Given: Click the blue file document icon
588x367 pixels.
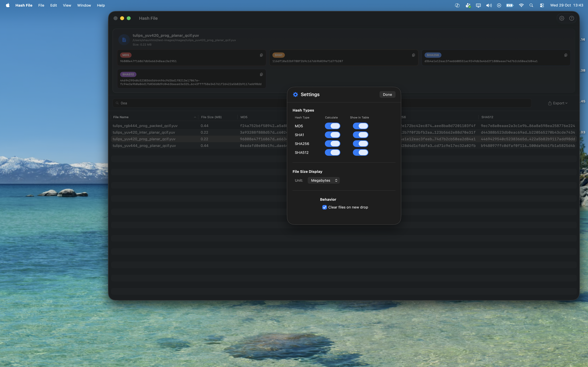Looking at the screenshot, I should tap(124, 40).
